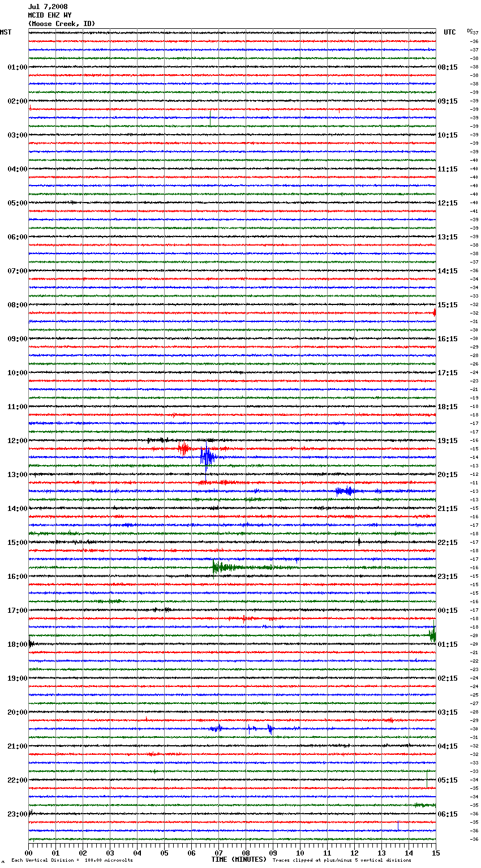Select the 00:15 UTC time label
This screenshot has width=481, height=868.
pyautogui.click(x=448, y=611)
